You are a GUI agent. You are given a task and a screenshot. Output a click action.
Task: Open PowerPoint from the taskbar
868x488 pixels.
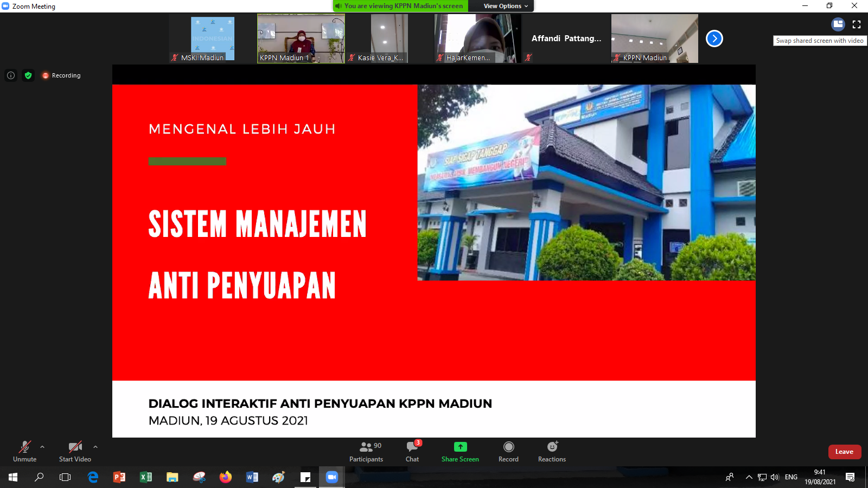click(119, 477)
